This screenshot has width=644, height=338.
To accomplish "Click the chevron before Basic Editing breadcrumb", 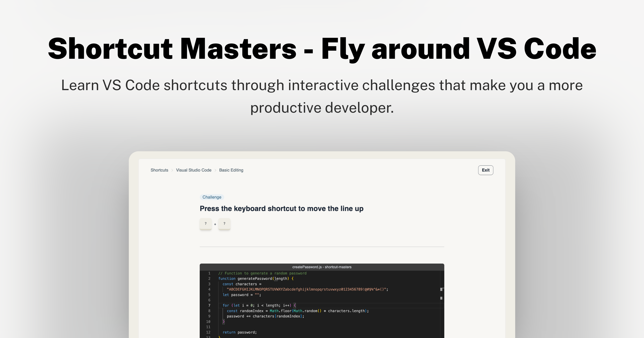I will (215, 170).
